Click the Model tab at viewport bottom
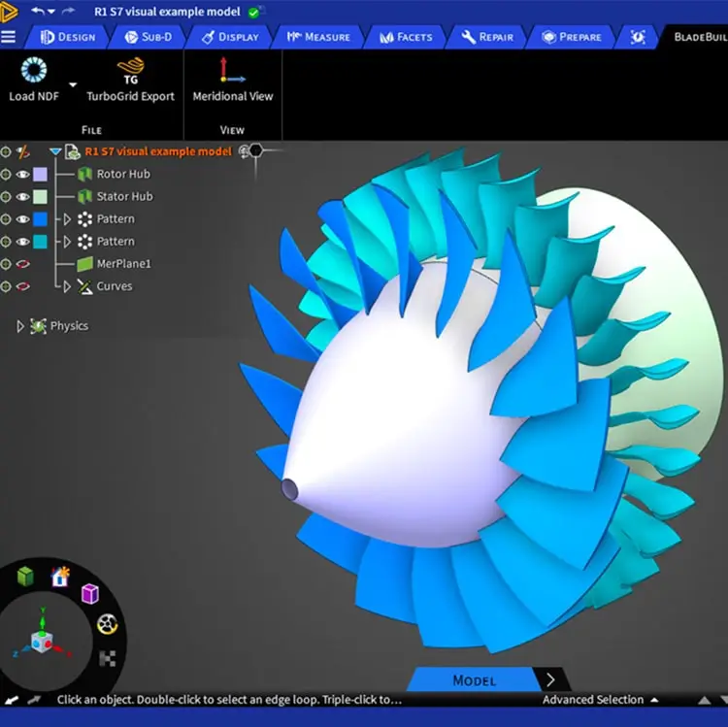 [474, 680]
